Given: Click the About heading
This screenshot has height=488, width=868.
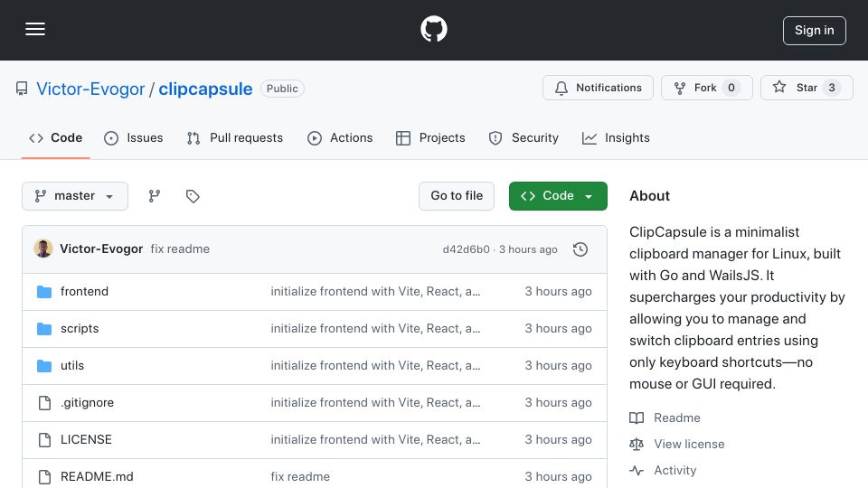Looking at the screenshot, I should coord(649,196).
